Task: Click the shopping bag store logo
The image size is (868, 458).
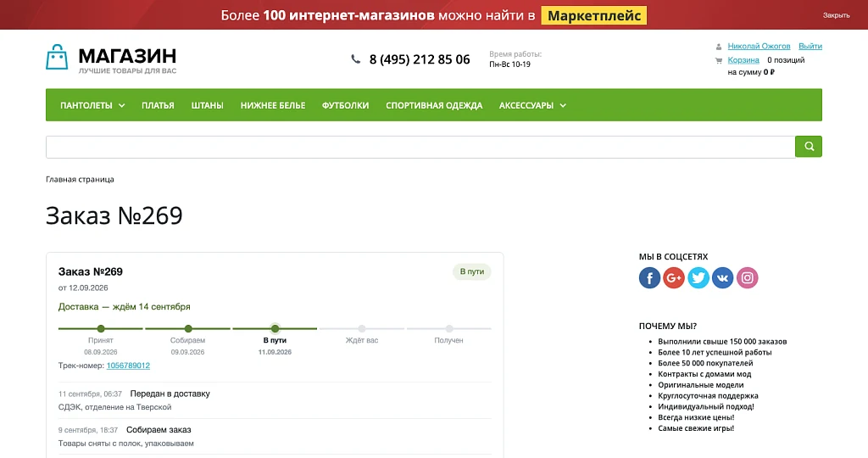Action: tap(57, 57)
